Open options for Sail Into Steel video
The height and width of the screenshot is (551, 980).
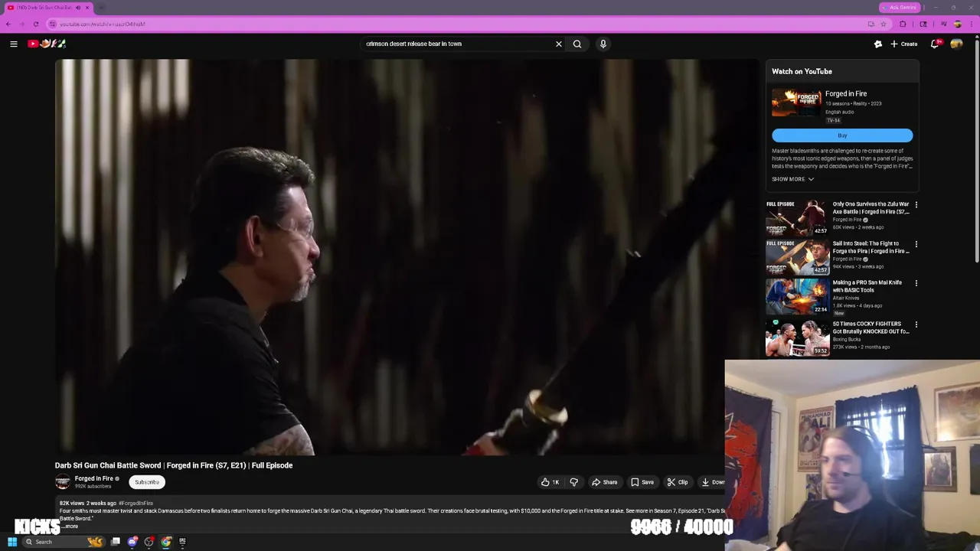(916, 244)
